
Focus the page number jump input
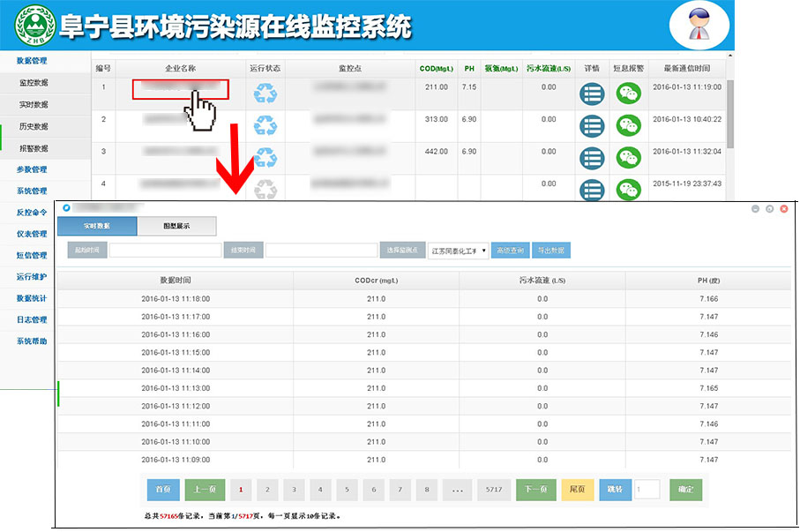[647, 489]
